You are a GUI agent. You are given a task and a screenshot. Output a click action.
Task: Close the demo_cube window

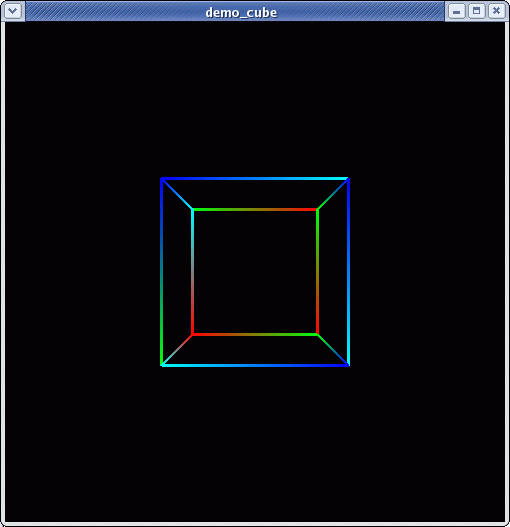coord(496,11)
